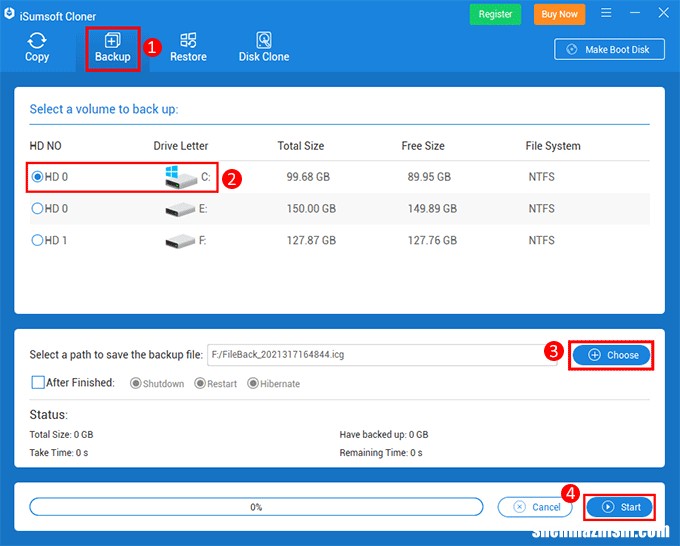
Task: Click the Remaining Time: 0 s text
Action: 381,453
